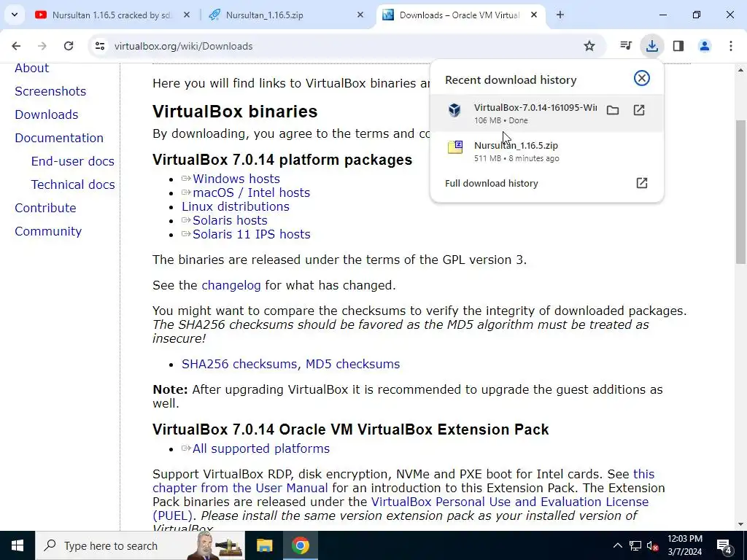This screenshot has width=747, height=560.
Task: Open File Explorer from taskbar
Action: click(264, 545)
